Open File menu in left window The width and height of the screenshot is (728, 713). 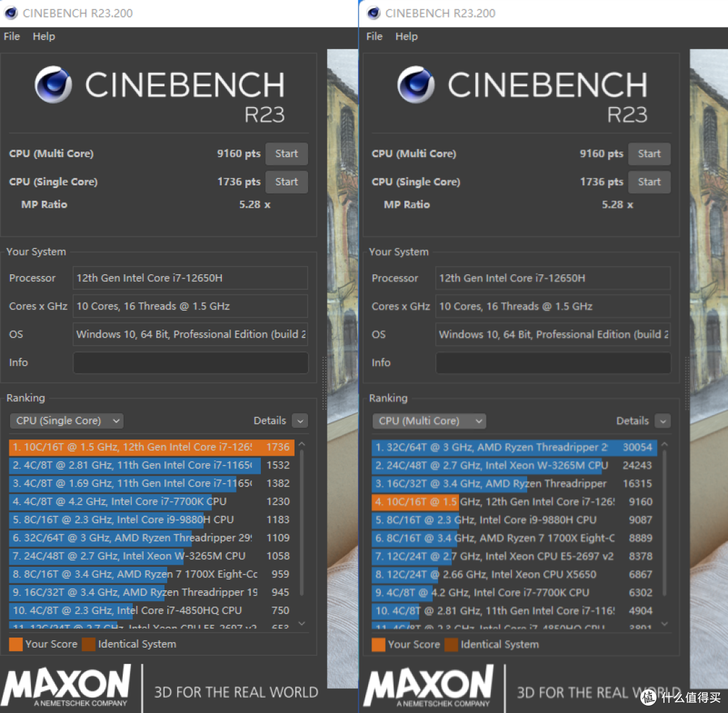coord(11,36)
